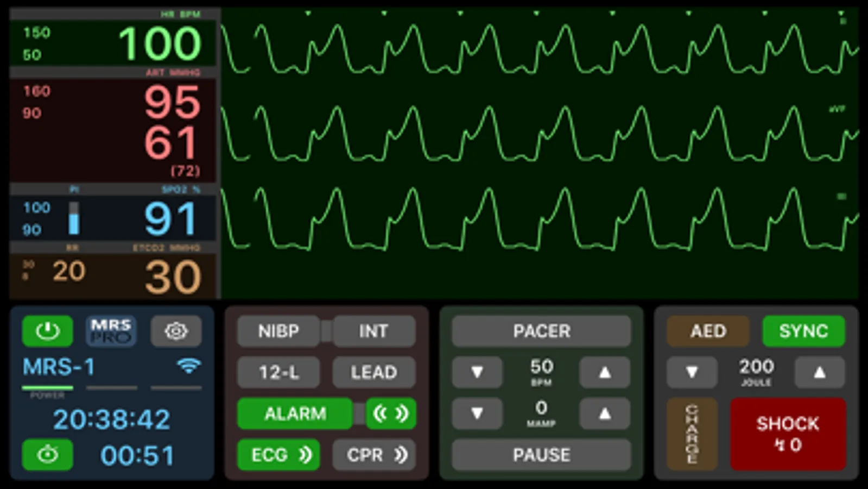Open settings with the gear icon
The width and height of the screenshot is (868, 489).
tap(176, 331)
